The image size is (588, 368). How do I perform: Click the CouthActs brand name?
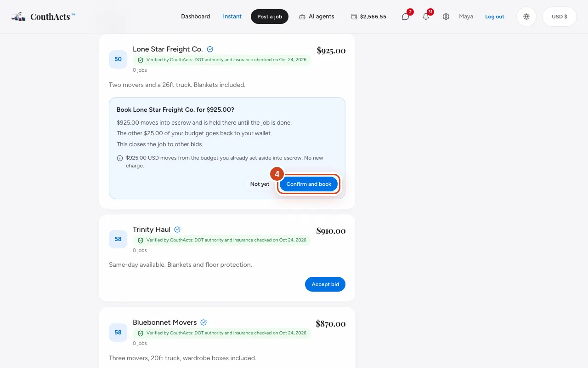click(53, 17)
